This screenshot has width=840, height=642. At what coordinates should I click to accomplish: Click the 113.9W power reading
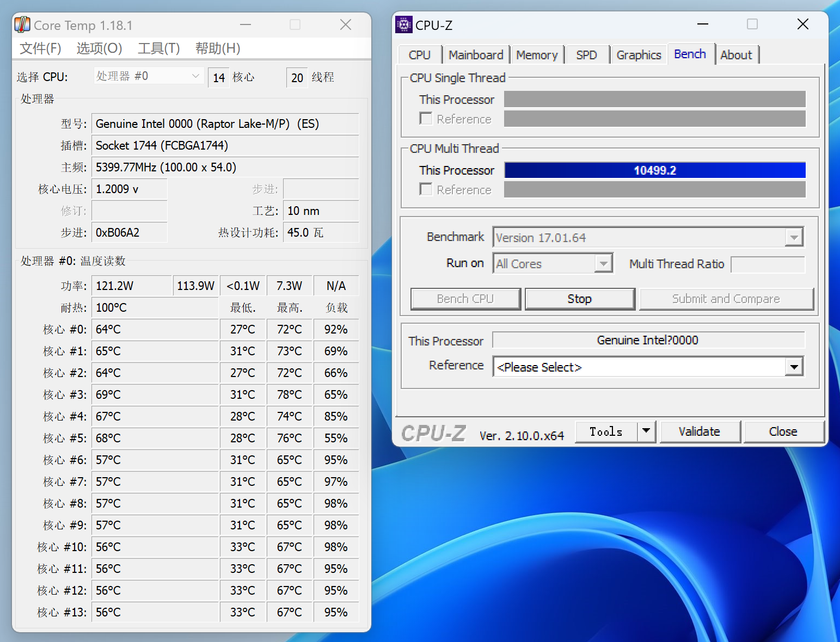pyautogui.click(x=196, y=286)
